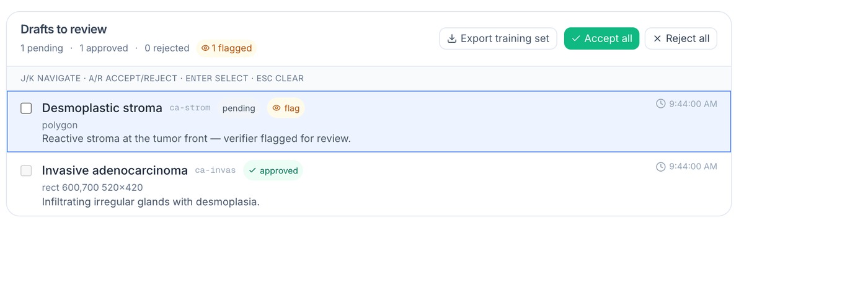
Task: Click the 0 rejected count
Action: click(167, 48)
